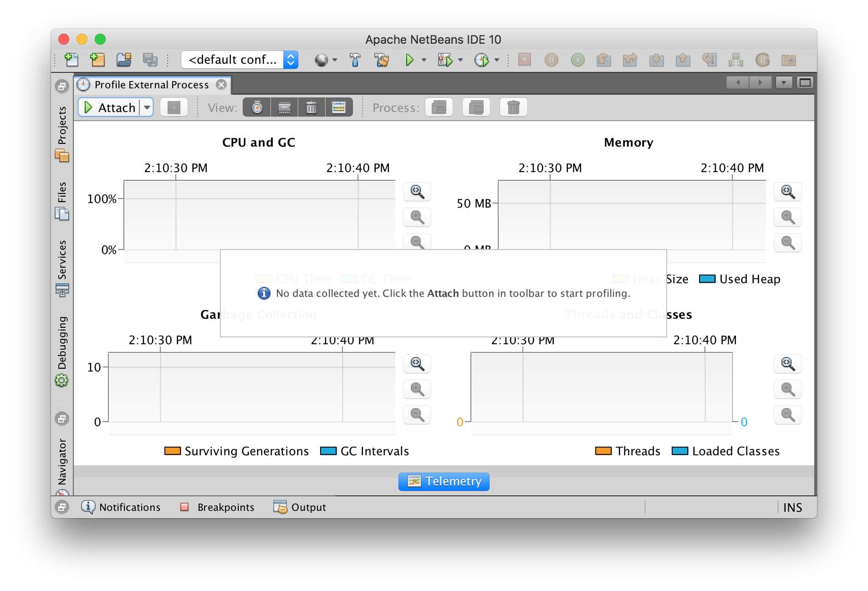The height and width of the screenshot is (591, 868).
Task: Open the Breakpoints status bar item
Action: click(217, 507)
